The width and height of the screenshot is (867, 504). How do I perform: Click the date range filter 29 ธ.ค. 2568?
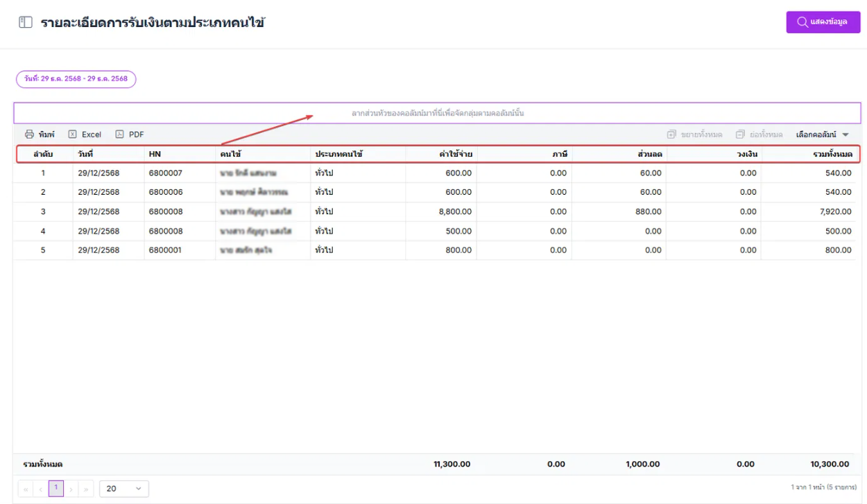[76, 79]
